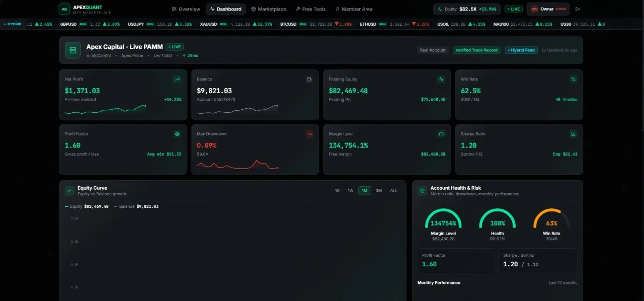
Task: Click the ETHUSD ticker item
Action: (394, 24)
